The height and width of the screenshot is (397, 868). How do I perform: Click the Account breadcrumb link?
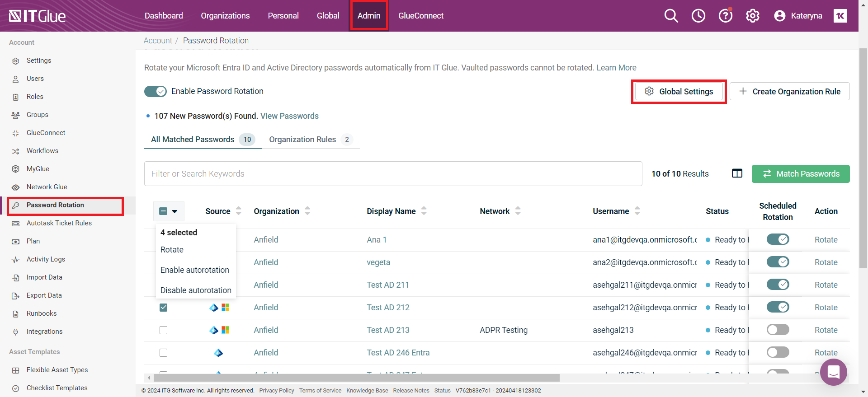(x=158, y=41)
